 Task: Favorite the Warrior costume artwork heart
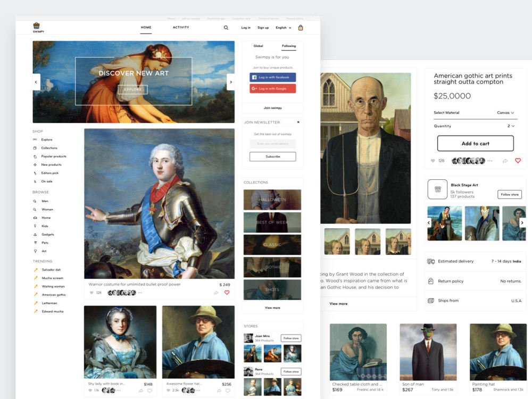coord(227,293)
